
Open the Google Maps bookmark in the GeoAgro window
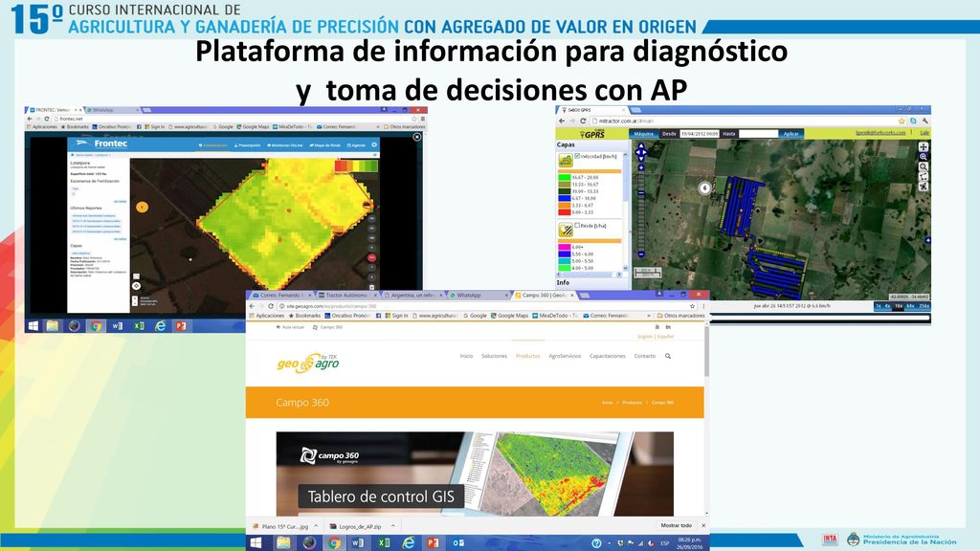coord(509,316)
